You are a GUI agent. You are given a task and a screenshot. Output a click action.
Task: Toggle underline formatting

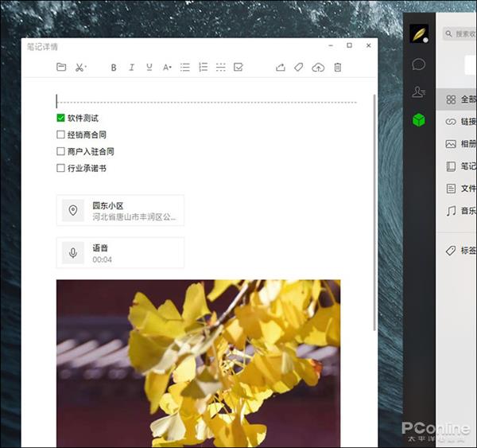pyautogui.click(x=149, y=68)
